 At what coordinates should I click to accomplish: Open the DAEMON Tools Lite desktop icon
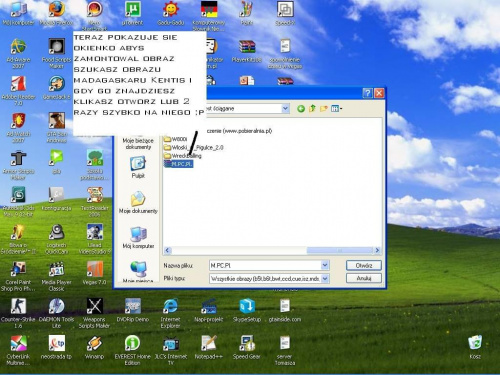(56, 313)
